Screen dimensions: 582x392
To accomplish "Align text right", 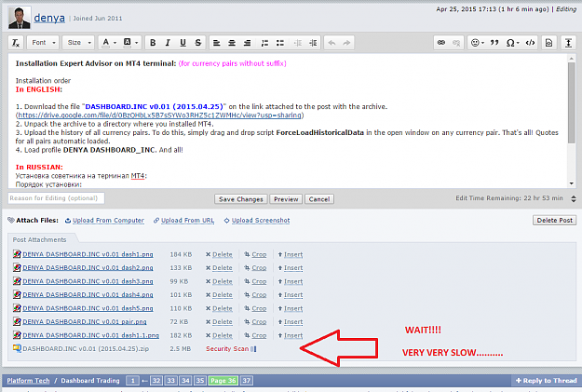I will pyautogui.click(x=247, y=43).
